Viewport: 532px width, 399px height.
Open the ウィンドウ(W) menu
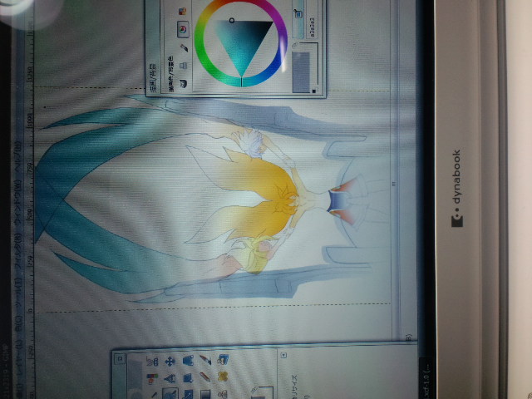pos(18,202)
